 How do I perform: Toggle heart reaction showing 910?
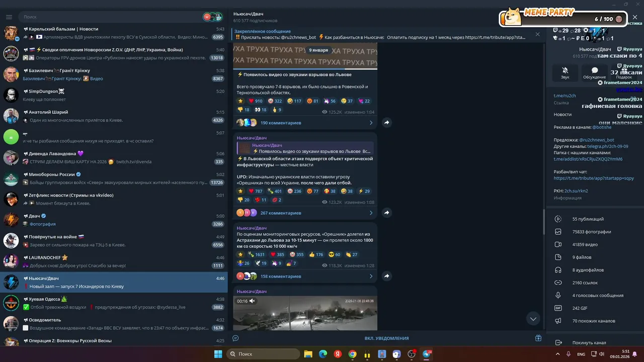tap(256, 101)
